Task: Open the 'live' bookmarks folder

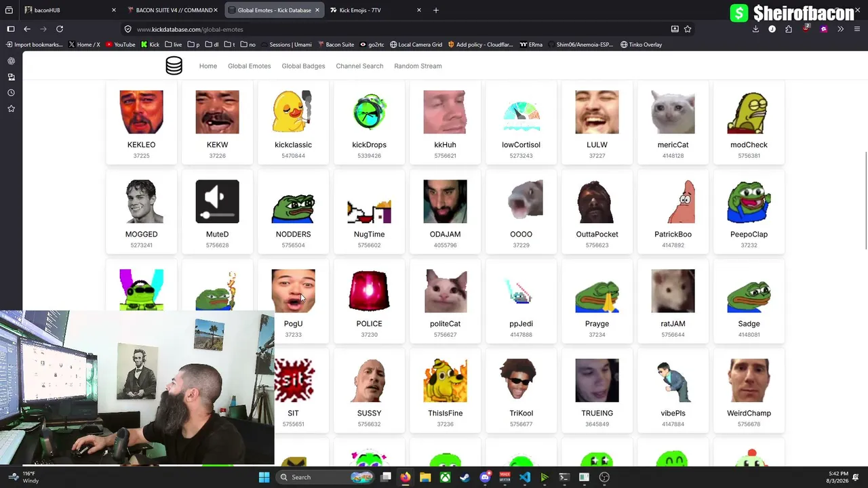Action: click(x=173, y=45)
